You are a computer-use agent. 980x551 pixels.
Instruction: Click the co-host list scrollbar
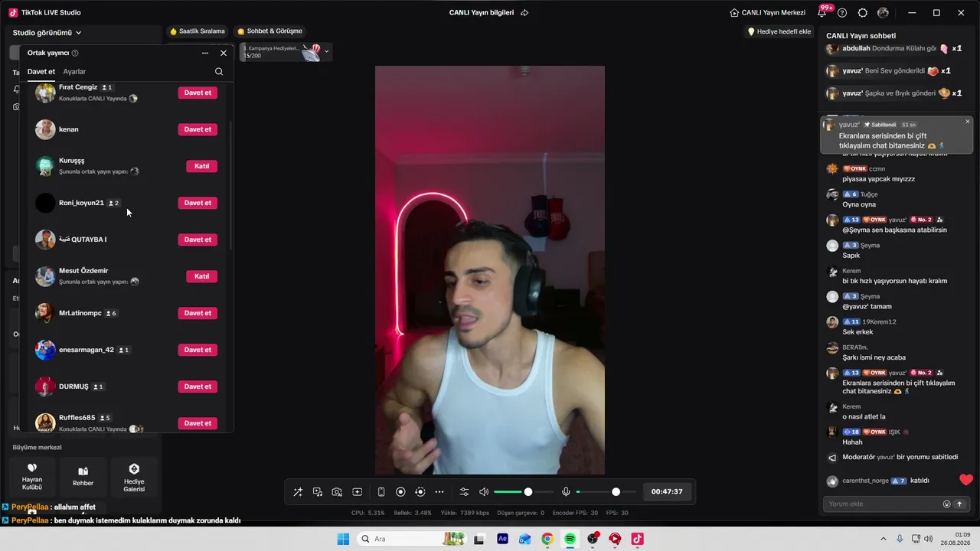click(231, 184)
